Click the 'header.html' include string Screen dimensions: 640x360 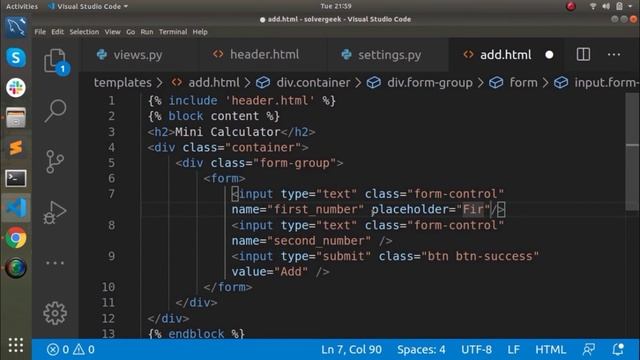270,101
